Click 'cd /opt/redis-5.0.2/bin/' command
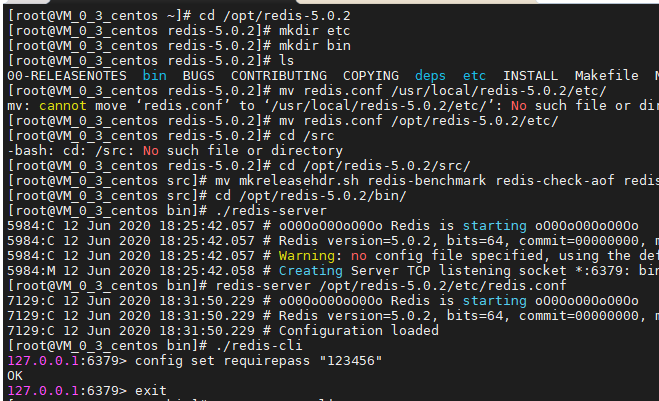Screen dimensions: 659x401 (x=311, y=196)
